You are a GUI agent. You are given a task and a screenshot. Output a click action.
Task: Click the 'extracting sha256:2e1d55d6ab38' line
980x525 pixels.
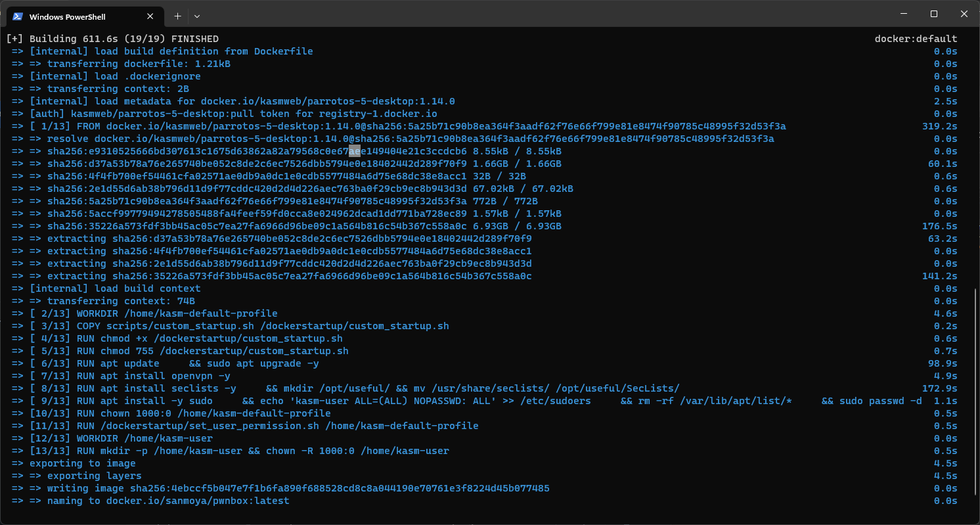click(271, 263)
